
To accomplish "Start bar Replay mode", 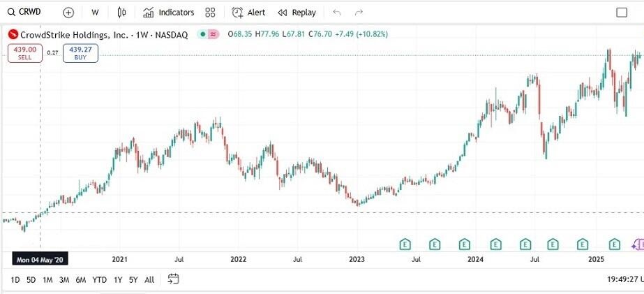I will coord(297,13).
